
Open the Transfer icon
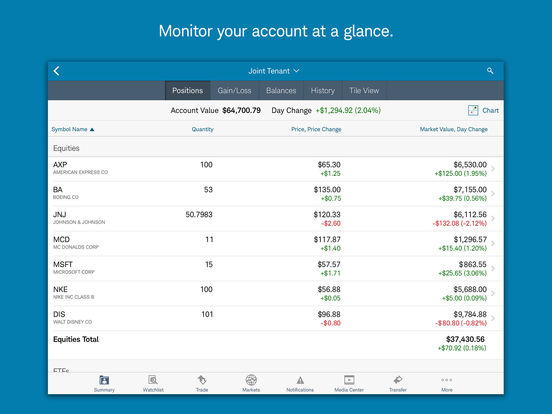pos(398,380)
